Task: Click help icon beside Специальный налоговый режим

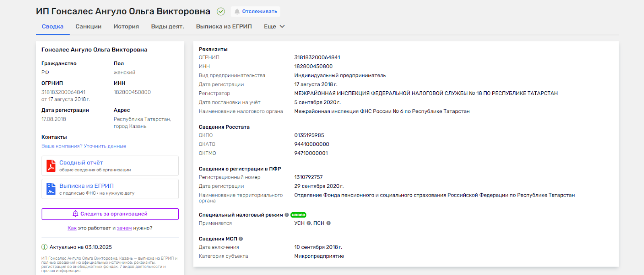Action: [287, 215]
